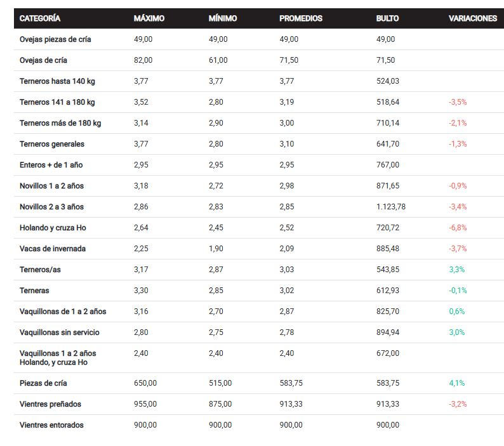Click the Vientres entorados row label
Image resolution: width=504 pixels, height=446 pixels.
pyautogui.click(x=51, y=425)
